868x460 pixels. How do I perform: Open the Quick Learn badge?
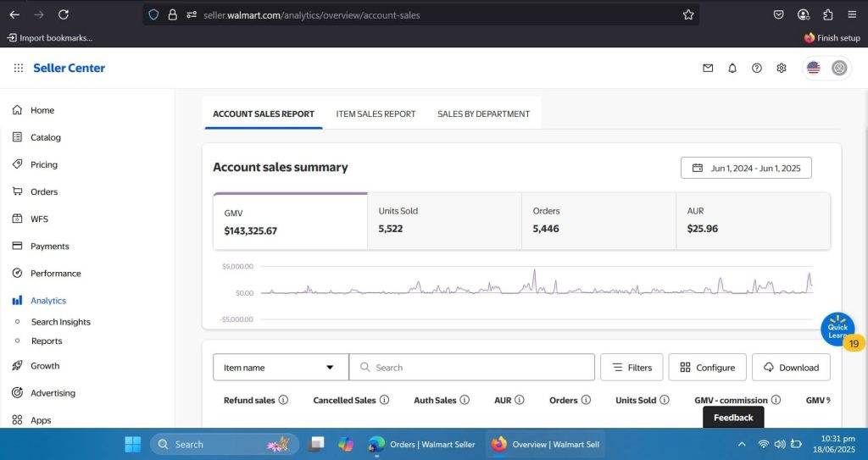click(837, 330)
